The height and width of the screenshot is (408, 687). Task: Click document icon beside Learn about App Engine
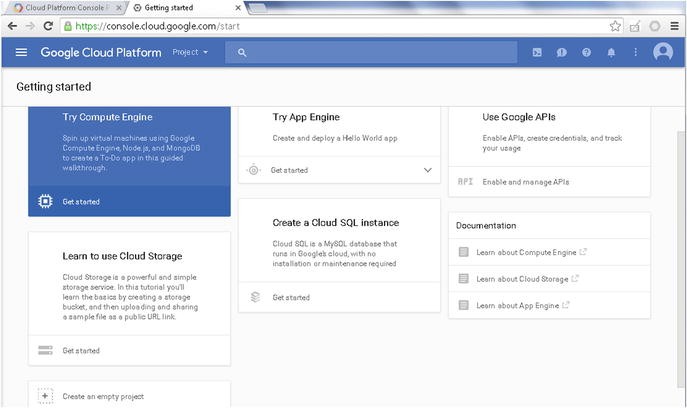464,305
